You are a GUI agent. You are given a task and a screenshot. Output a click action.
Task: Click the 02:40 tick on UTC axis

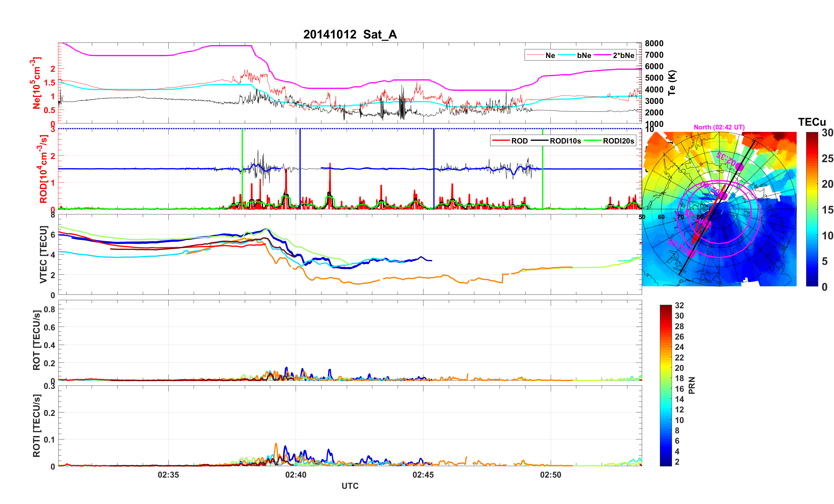click(x=296, y=474)
